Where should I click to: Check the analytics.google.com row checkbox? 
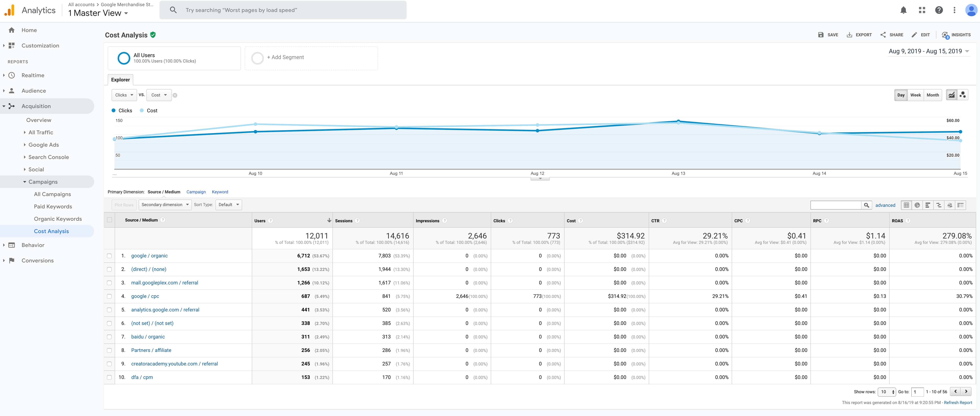point(110,310)
